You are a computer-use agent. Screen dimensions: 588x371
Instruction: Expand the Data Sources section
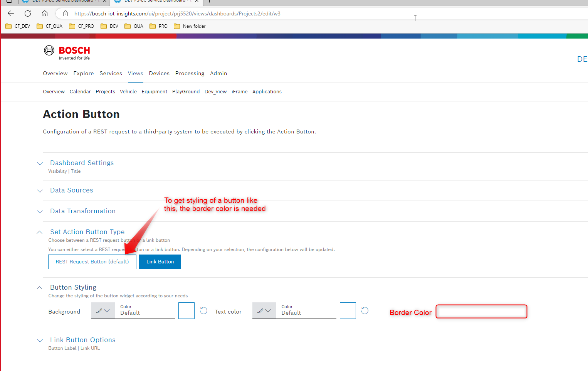coord(71,190)
